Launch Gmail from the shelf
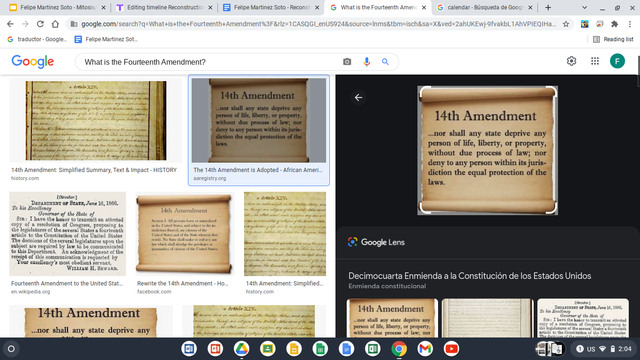Viewport: 640px width, 360px height. (x=425, y=349)
